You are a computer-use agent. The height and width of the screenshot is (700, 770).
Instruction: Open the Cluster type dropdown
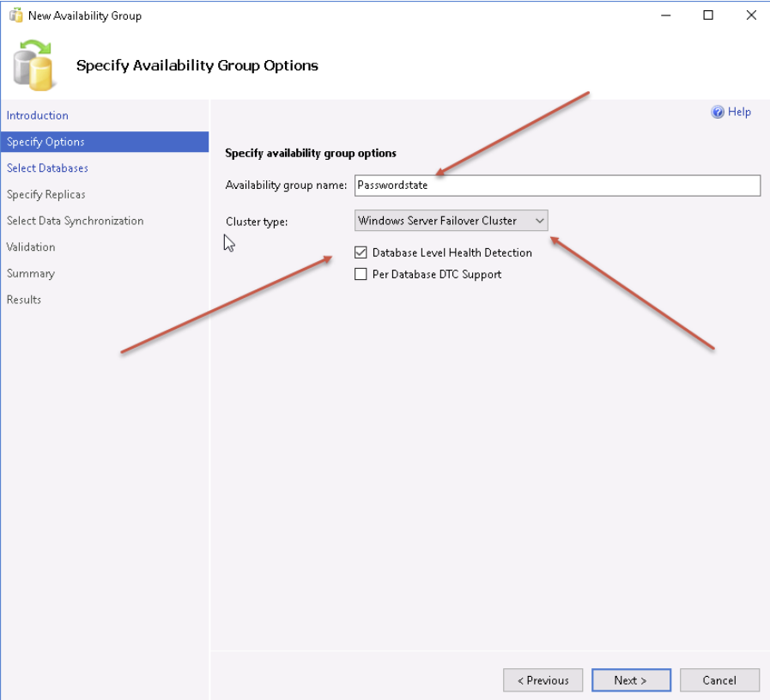(x=451, y=221)
